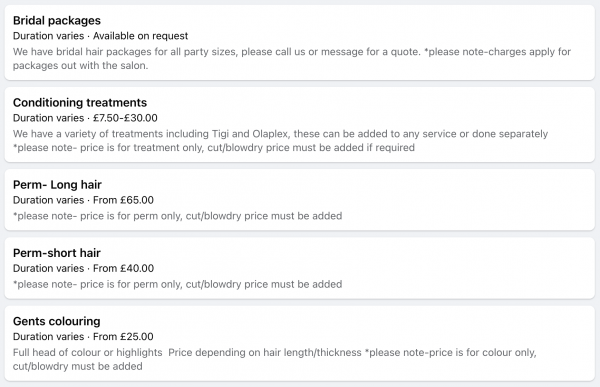Open the Conditioning treatments service card

tap(300, 125)
